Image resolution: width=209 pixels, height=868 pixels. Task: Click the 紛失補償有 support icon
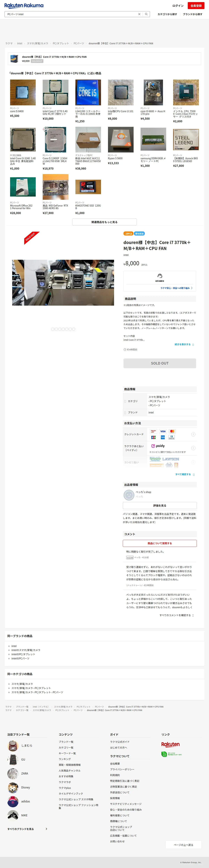(160, 276)
